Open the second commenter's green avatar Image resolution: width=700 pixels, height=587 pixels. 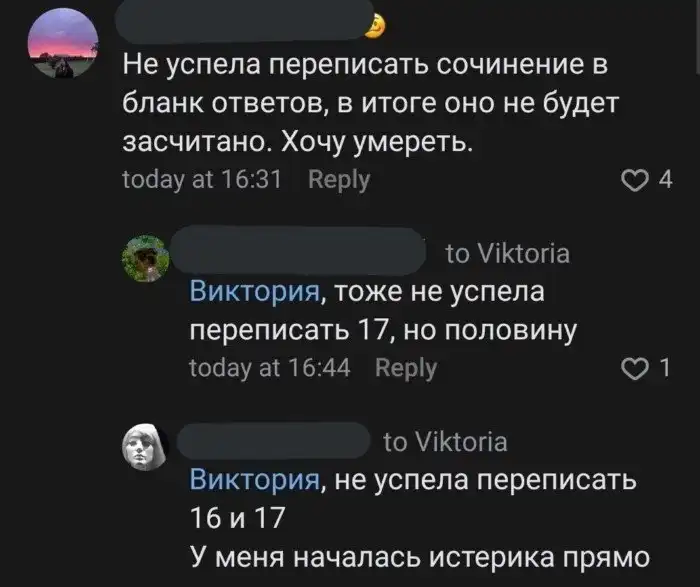pyautogui.click(x=146, y=261)
